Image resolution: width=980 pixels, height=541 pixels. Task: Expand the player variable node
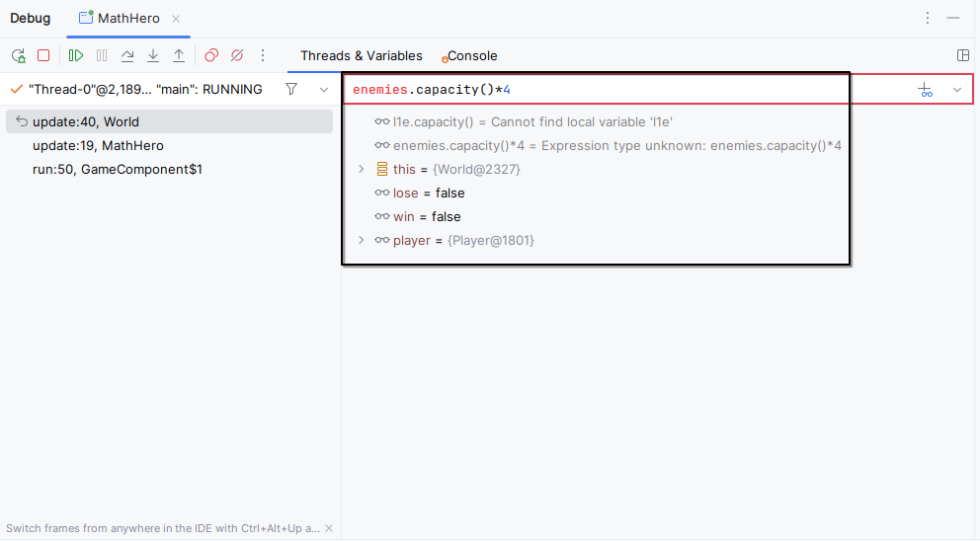[362, 241]
